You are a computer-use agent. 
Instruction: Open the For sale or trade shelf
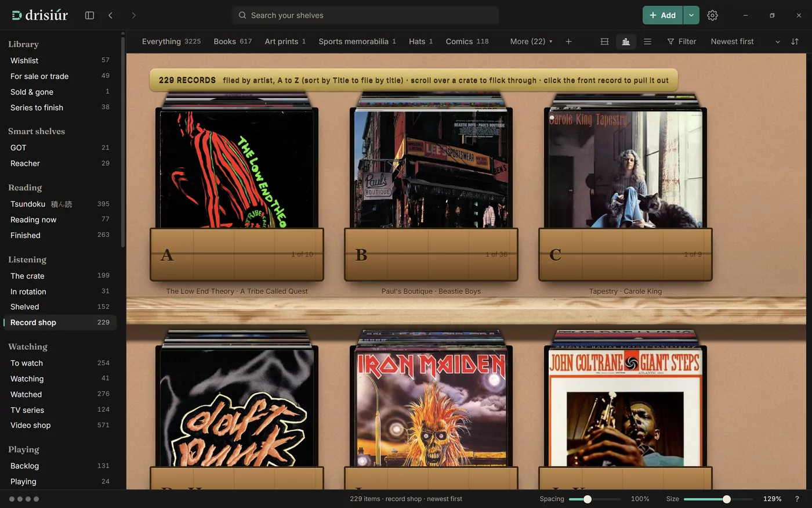60,76
